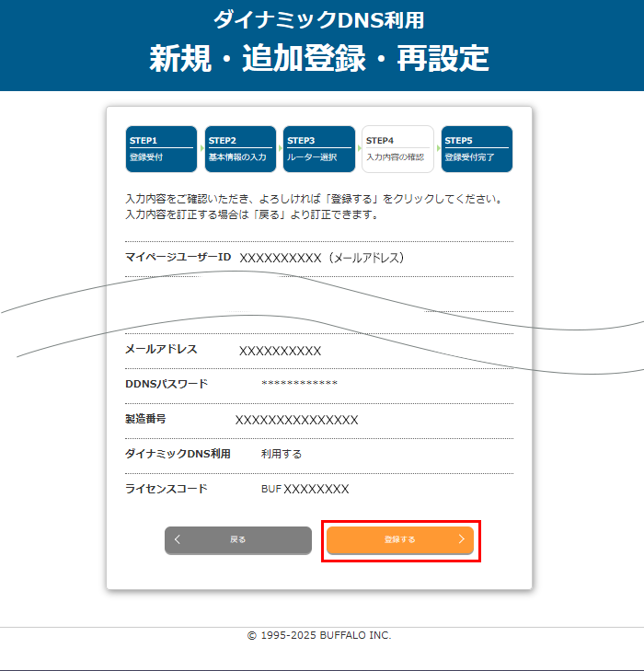The image size is (644, 671).
Task: Click the BUFFALO INC. copyright footer
Action: coord(319,635)
